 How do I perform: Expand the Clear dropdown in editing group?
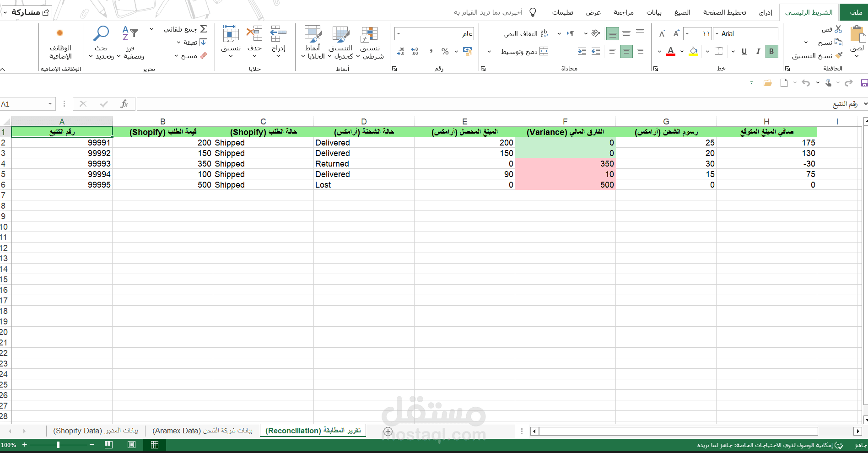coord(176,56)
